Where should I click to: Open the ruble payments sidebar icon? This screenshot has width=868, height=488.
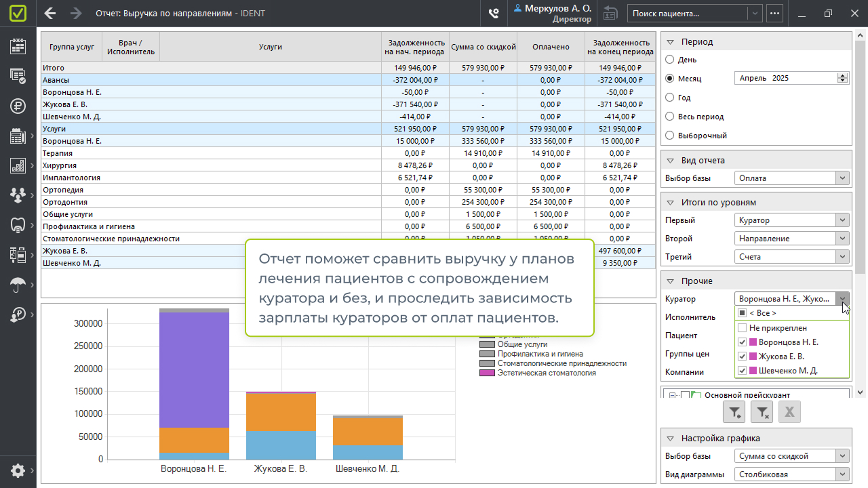18,106
